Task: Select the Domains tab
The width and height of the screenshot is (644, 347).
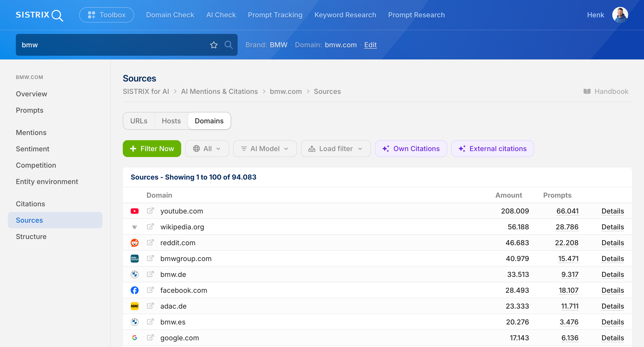Action: pyautogui.click(x=209, y=121)
